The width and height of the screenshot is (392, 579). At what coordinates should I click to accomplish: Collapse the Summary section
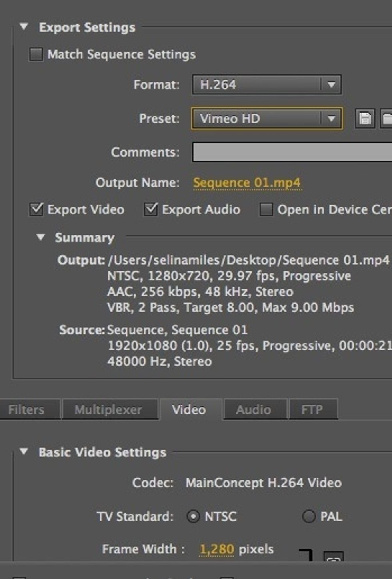click(42, 237)
